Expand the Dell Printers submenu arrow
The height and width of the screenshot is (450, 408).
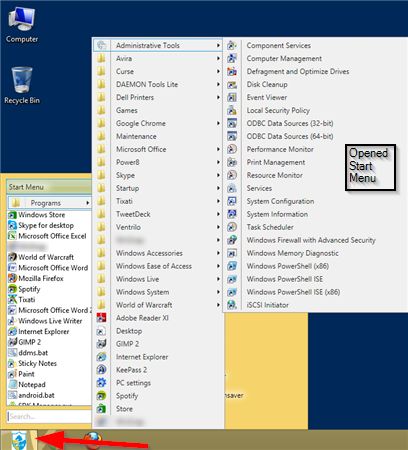point(218,97)
